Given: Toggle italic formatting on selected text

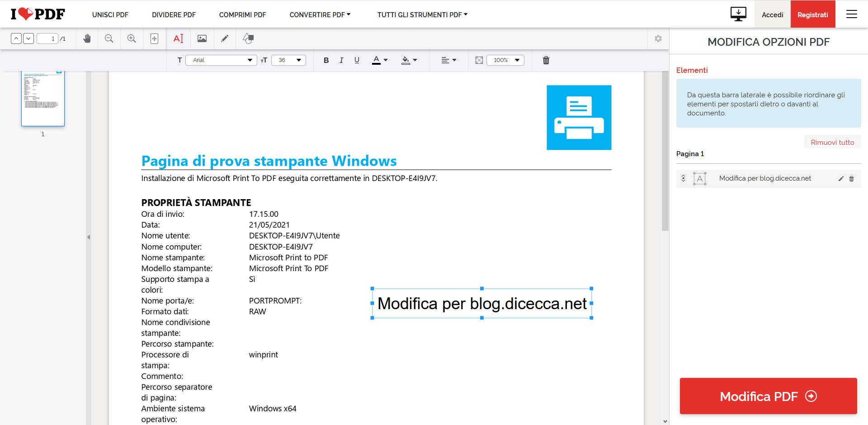Looking at the screenshot, I should coord(341,60).
